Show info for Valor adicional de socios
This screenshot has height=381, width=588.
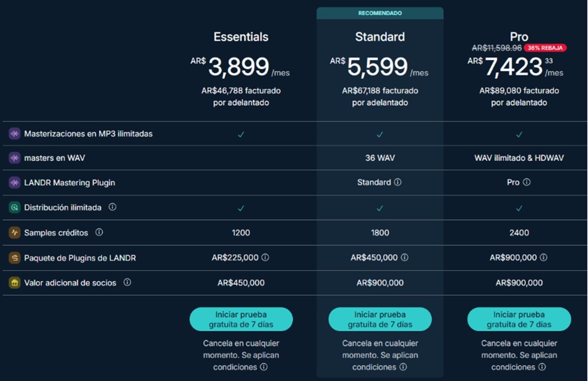click(127, 282)
